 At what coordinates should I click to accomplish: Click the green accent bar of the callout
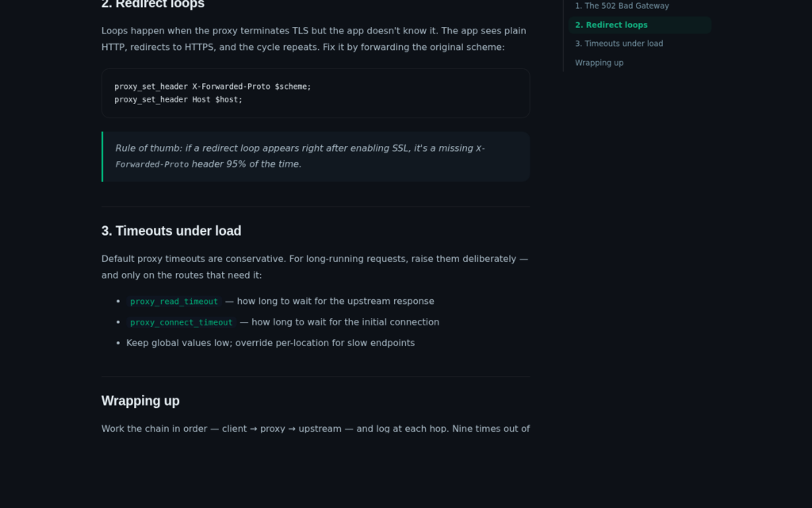[102, 156]
